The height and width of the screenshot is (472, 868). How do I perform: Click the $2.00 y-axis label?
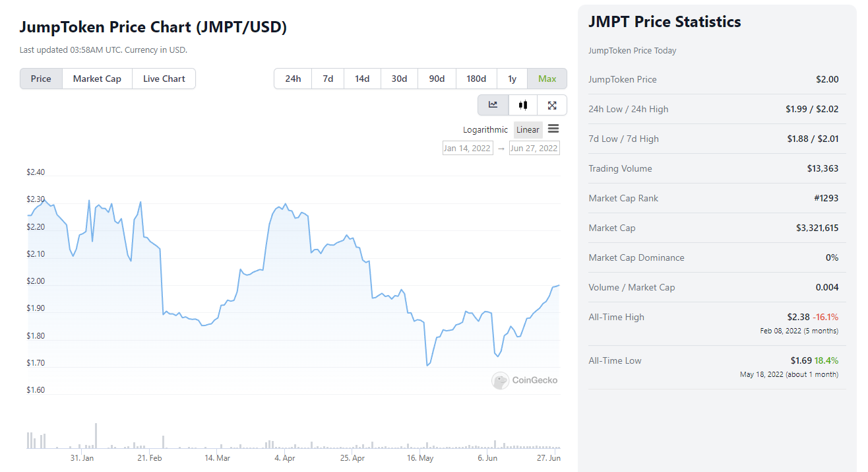point(36,281)
